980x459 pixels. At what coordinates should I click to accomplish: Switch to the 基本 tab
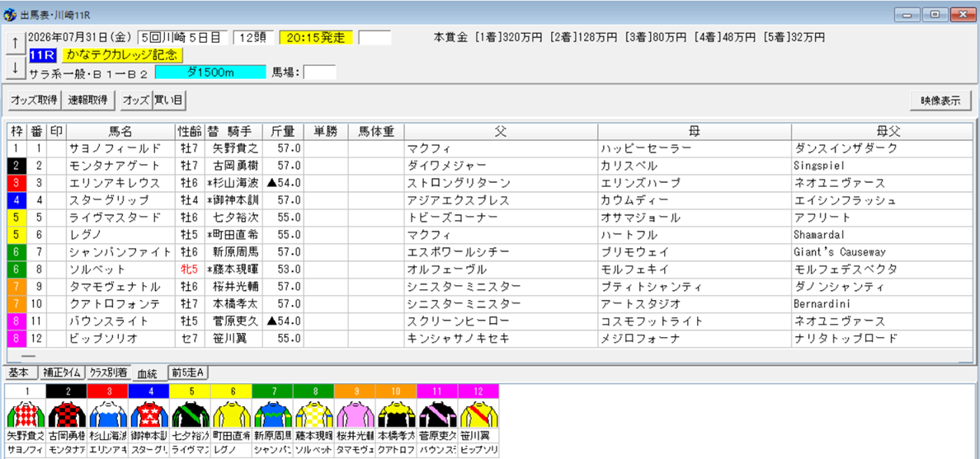20,372
